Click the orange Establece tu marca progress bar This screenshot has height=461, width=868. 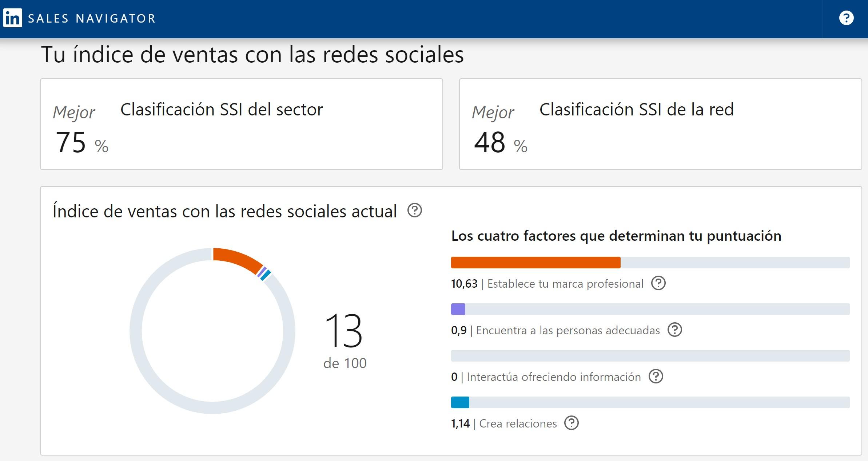pos(535,263)
